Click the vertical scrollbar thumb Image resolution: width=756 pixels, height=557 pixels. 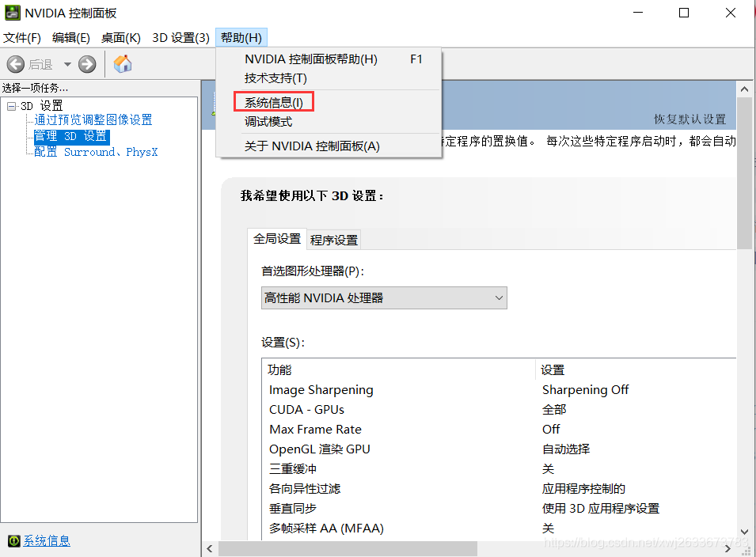(x=744, y=173)
